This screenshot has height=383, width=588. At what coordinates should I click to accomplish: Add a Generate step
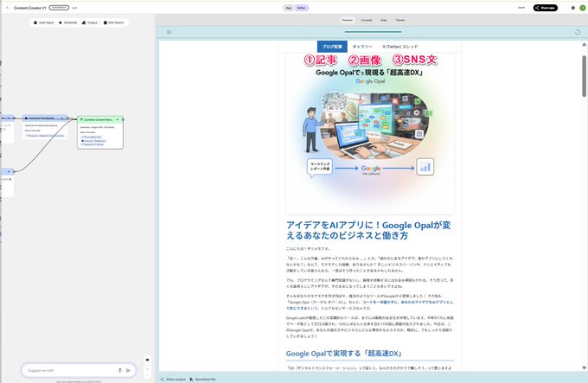point(67,22)
